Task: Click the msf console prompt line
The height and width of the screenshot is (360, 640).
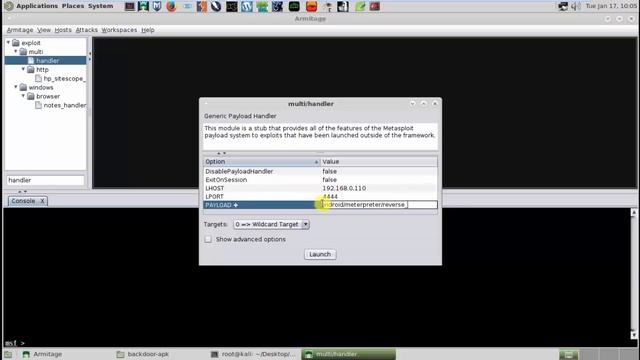Action: pos(15,343)
